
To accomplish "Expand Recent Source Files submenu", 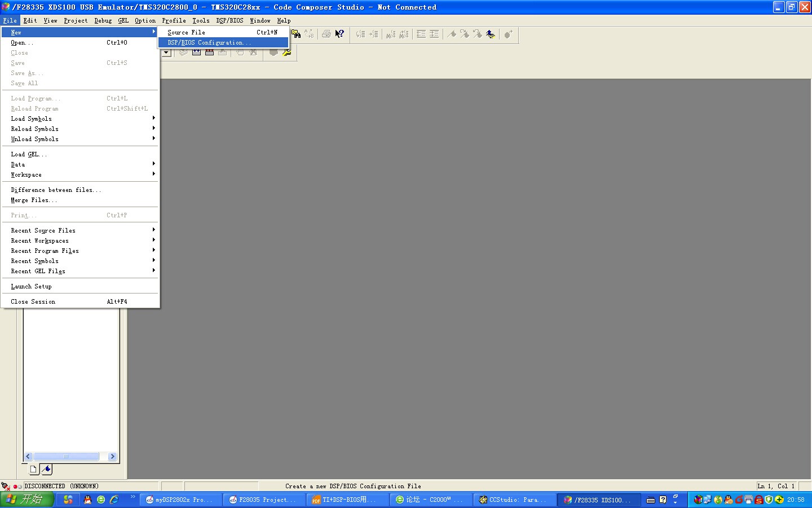I will coord(80,230).
